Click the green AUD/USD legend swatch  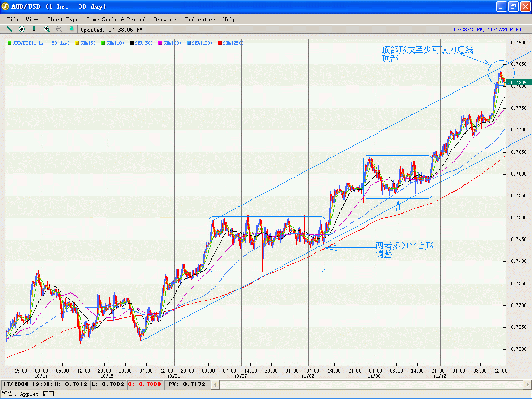click(x=10, y=43)
